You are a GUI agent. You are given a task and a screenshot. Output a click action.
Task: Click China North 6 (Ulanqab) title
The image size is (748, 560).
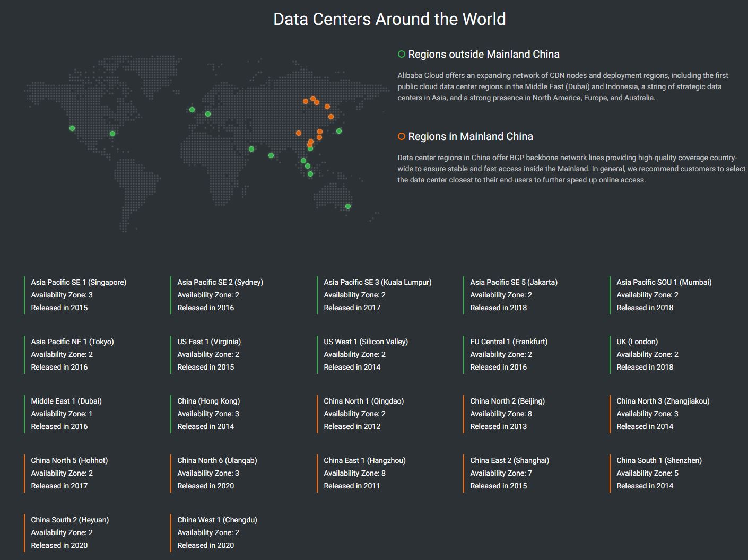[x=217, y=460]
